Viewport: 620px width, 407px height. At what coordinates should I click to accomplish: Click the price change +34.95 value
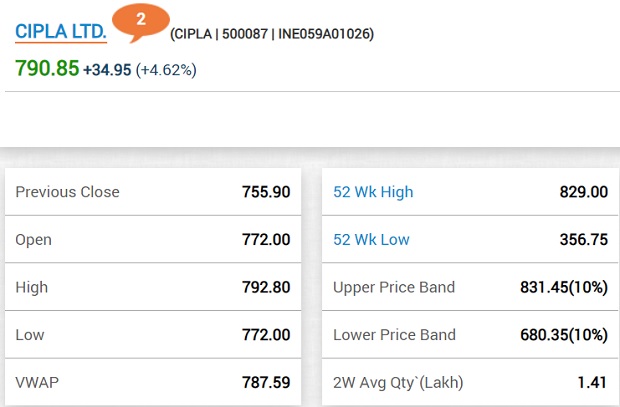pyautogui.click(x=107, y=70)
